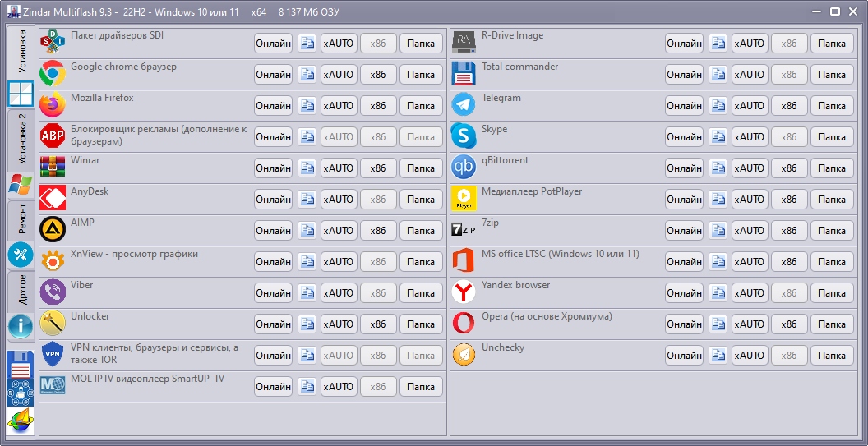Click the Google Chrome browser icon
The image size is (868, 446).
(53, 74)
